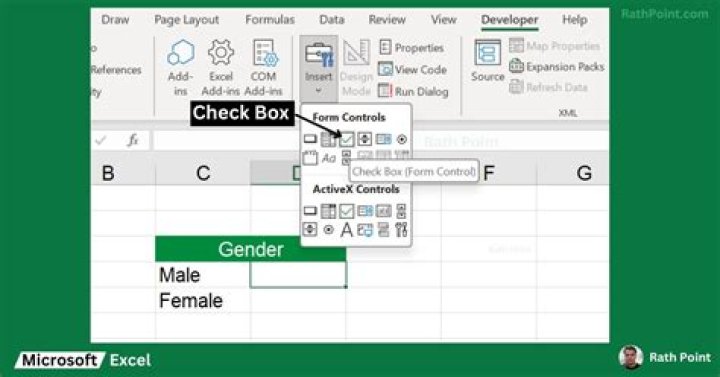Open the Data tab
The image size is (720, 377).
[x=332, y=20]
